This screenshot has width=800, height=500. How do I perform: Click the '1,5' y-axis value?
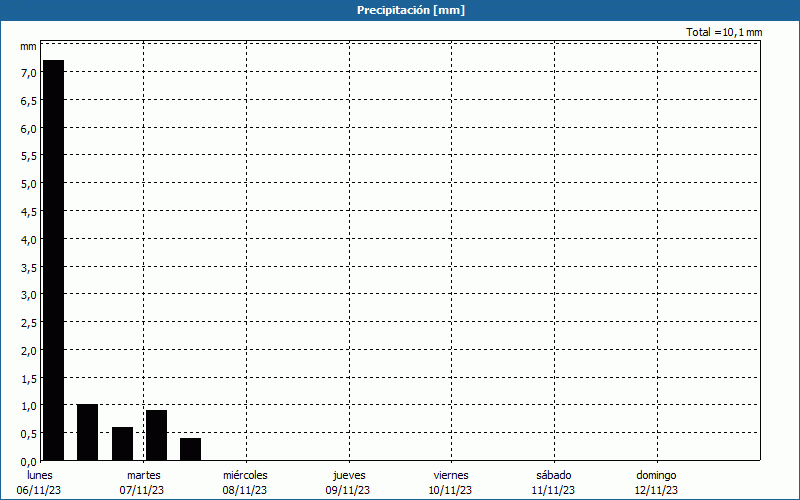pyautogui.click(x=29, y=379)
